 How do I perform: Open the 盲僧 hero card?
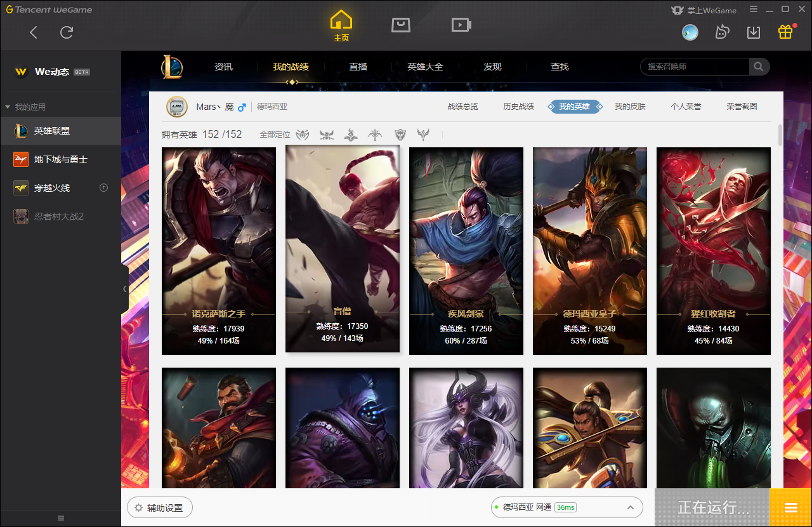tap(343, 248)
